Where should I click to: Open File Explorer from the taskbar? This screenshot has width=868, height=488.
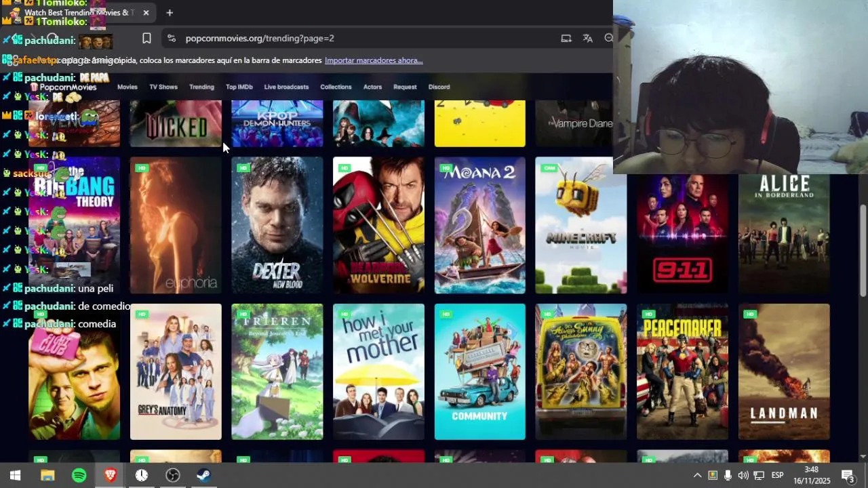(47, 475)
